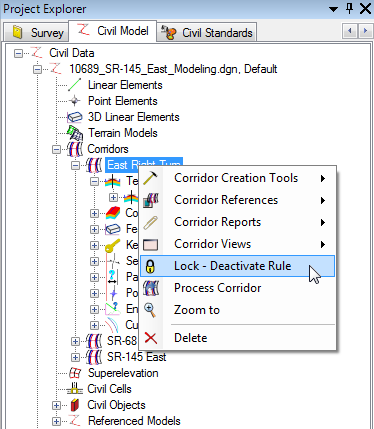Viewport: 374px width, 429px height.
Task: Select the 3D Linear Elements tree item
Action: pyautogui.click(x=134, y=117)
